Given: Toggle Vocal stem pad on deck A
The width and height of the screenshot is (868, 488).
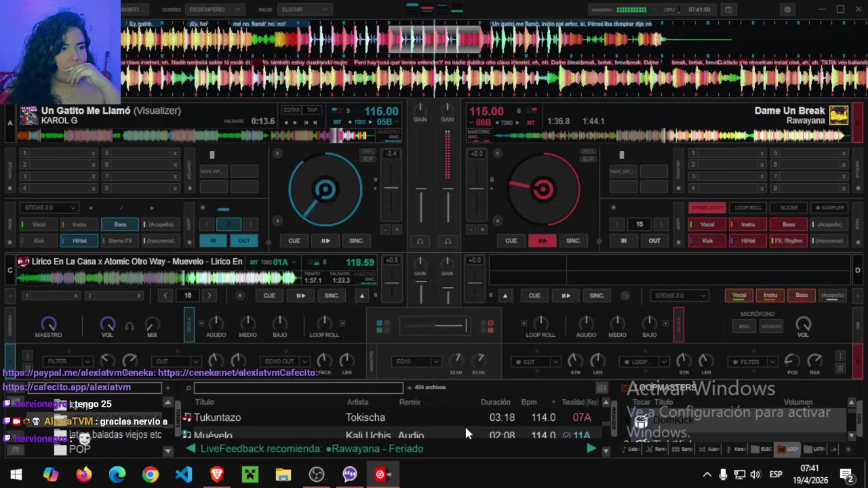Looking at the screenshot, I should pyautogui.click(x=39, y=224).
